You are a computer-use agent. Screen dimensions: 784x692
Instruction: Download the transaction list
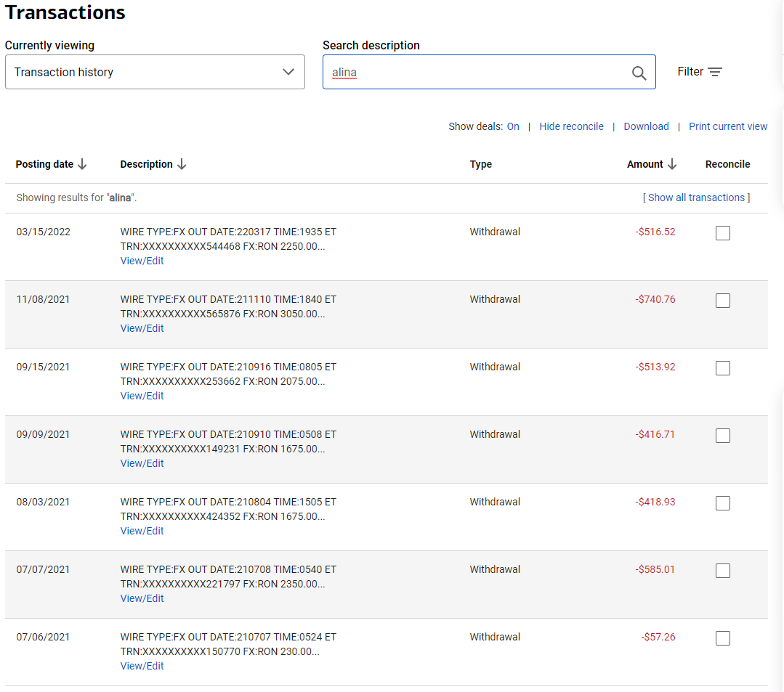[x=646, y=126]
